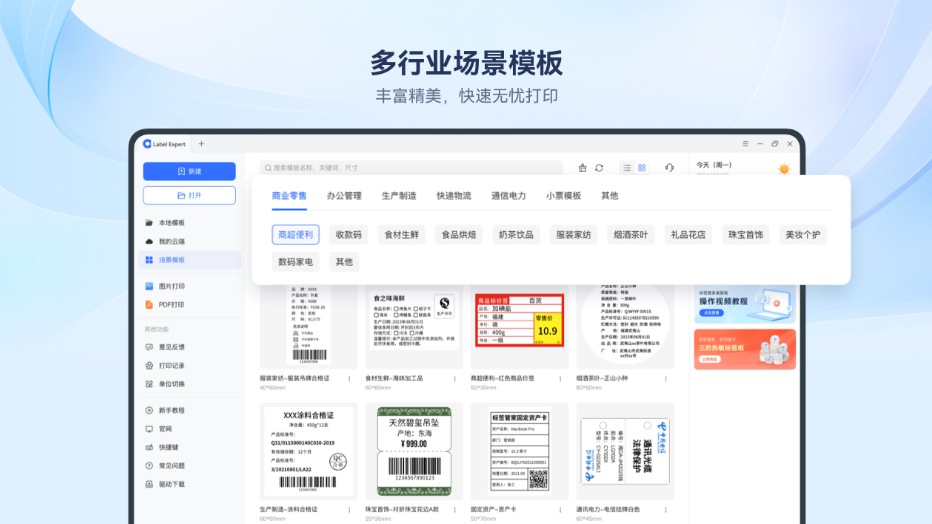Viewport: 932px width, 524px height.
Task: Click the hamburger menu icon in title bar
Action: coord(745,144)
